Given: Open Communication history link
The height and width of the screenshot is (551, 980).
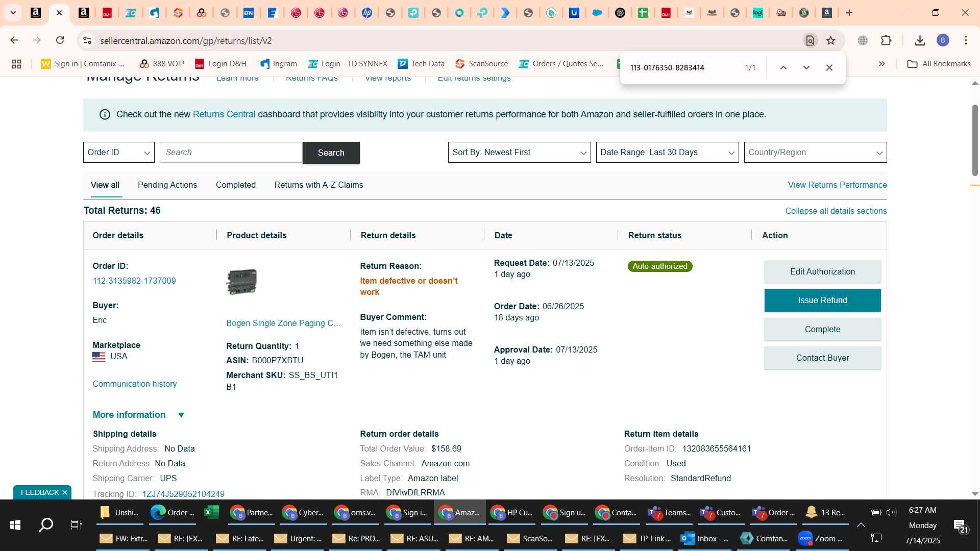Looking at the screenshot, I should coord(135,384).
